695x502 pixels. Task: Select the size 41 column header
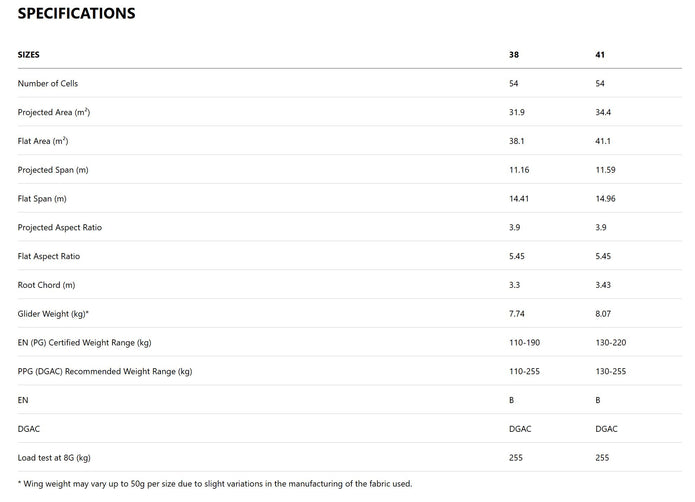[600, 55]
